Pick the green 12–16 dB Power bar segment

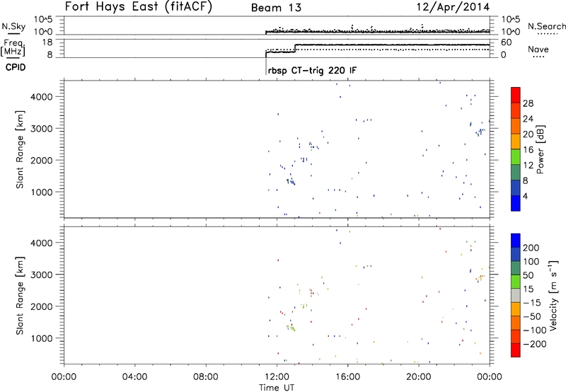point(516,157)
